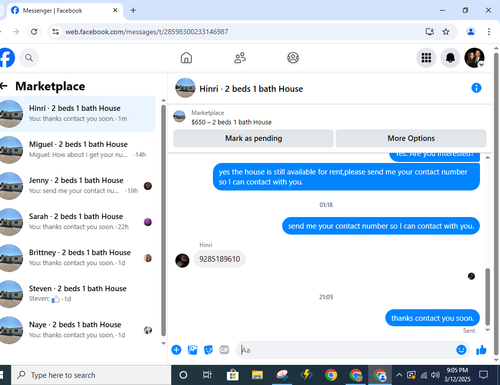Open the Notifications bell
Screen dimensions: 500x385
[x=450, y=58]
